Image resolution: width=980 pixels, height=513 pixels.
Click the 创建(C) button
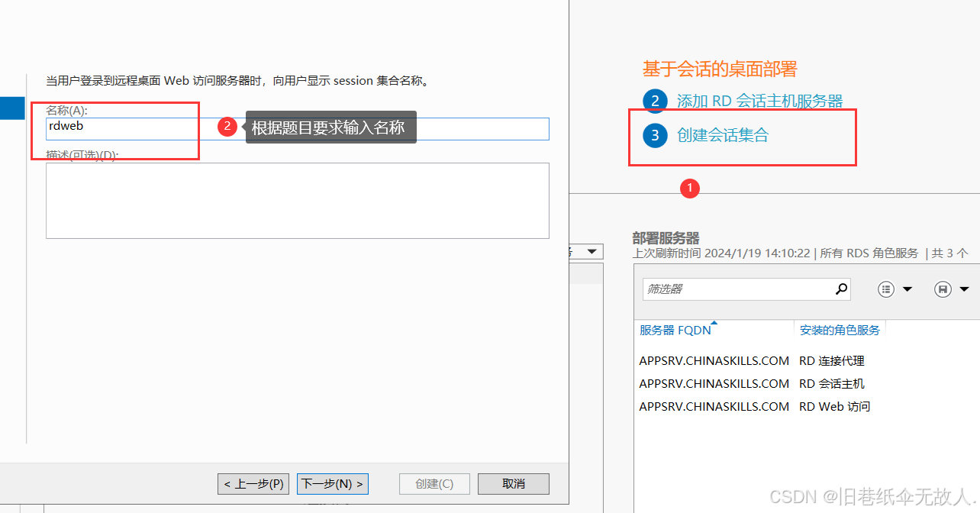click(434, 484)
